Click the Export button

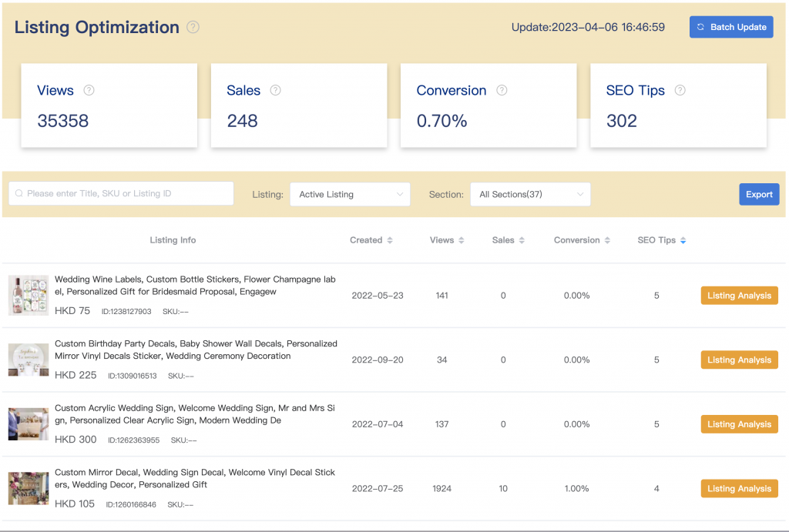[x=758, y=194]
